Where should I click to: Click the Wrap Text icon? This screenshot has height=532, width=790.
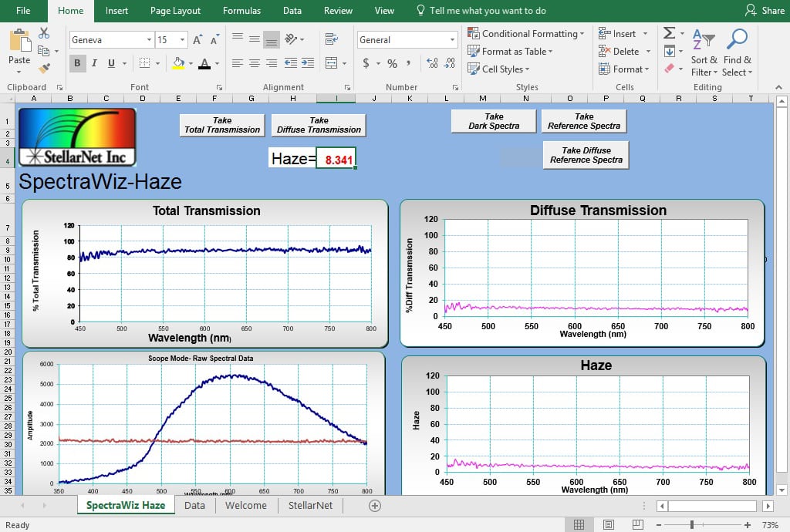point(332,39)
